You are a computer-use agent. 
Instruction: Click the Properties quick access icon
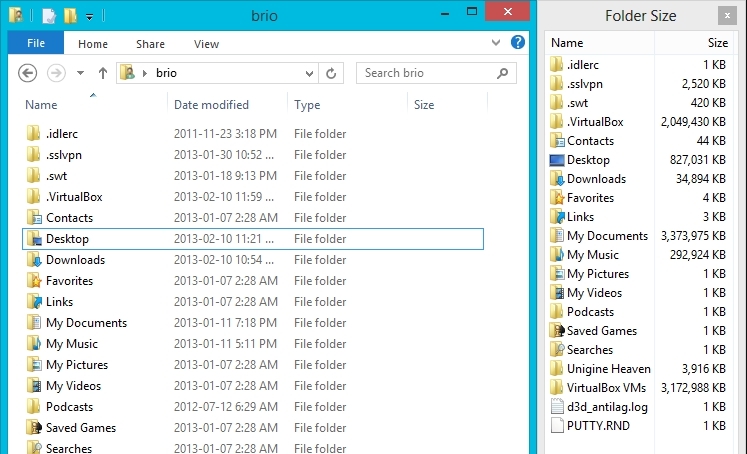[49, 16]
